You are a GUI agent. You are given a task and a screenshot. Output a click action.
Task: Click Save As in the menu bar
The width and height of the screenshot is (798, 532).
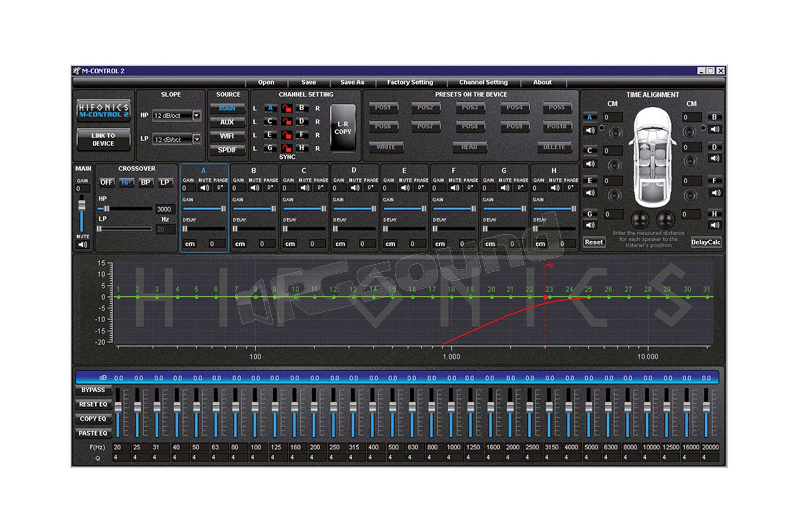pos(352,82)
